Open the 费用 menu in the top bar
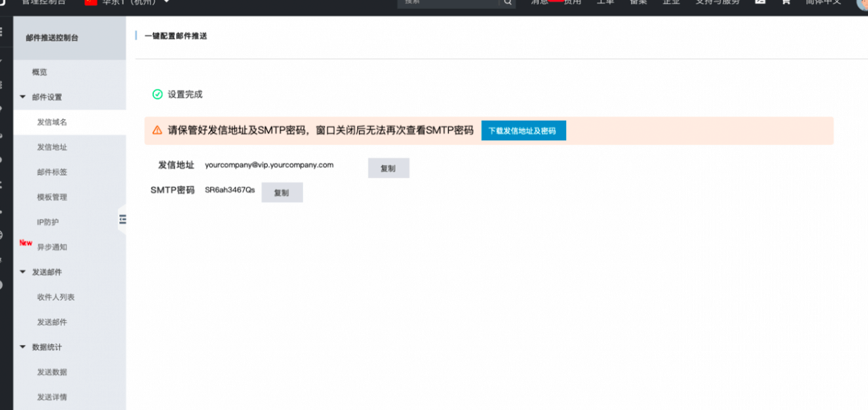The width and height of the screenshot is (868, 410). click(x=572, y=3)
